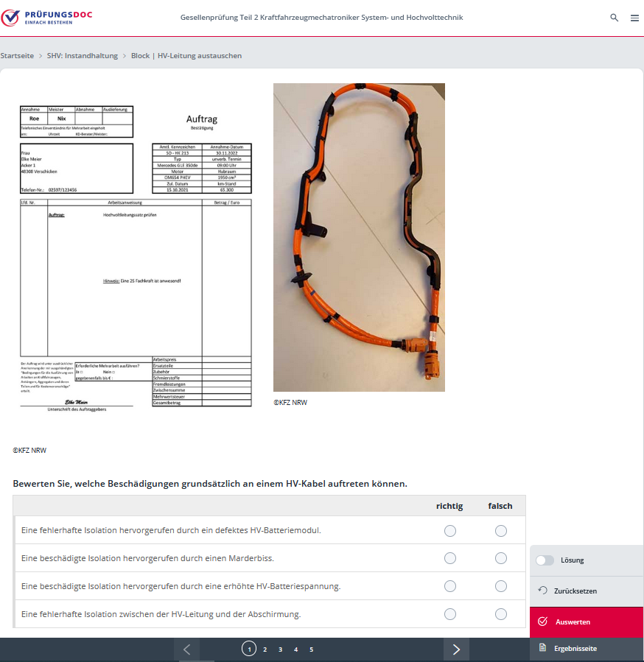Mark Abschirmung statement as richtig

450,614
